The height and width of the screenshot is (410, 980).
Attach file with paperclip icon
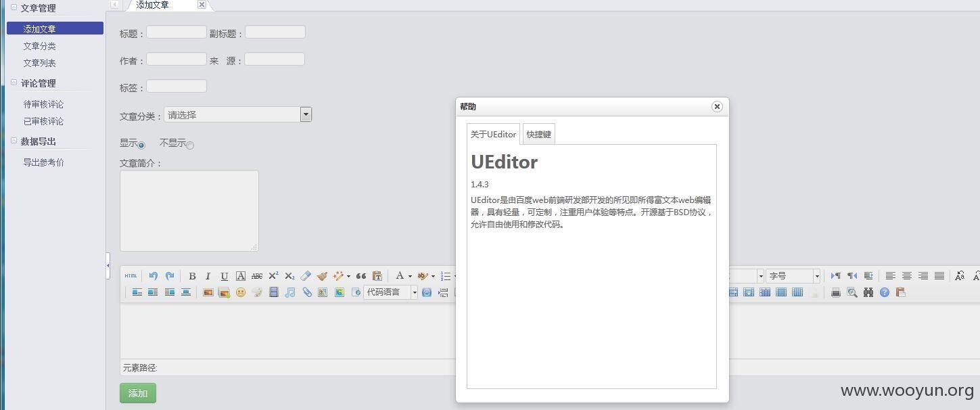306,292
